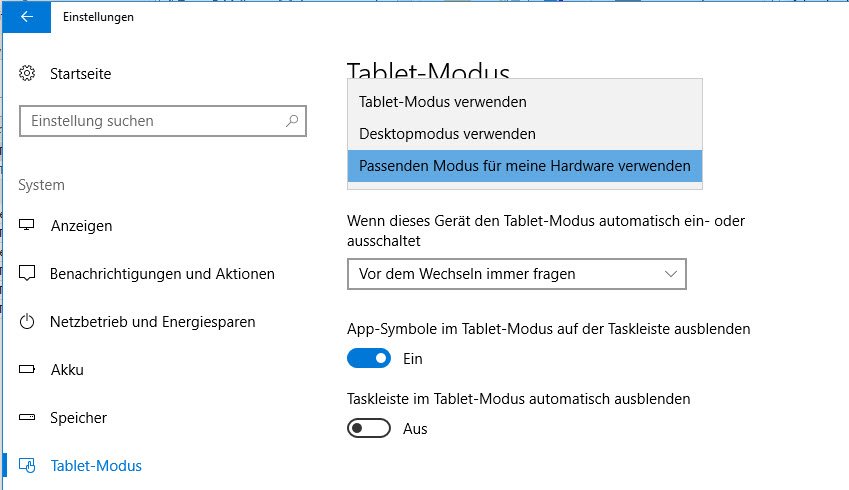Viewport: 849px width, 490px height.
Task: Go to the Startseite link
Action: click(x=80, y=73)
